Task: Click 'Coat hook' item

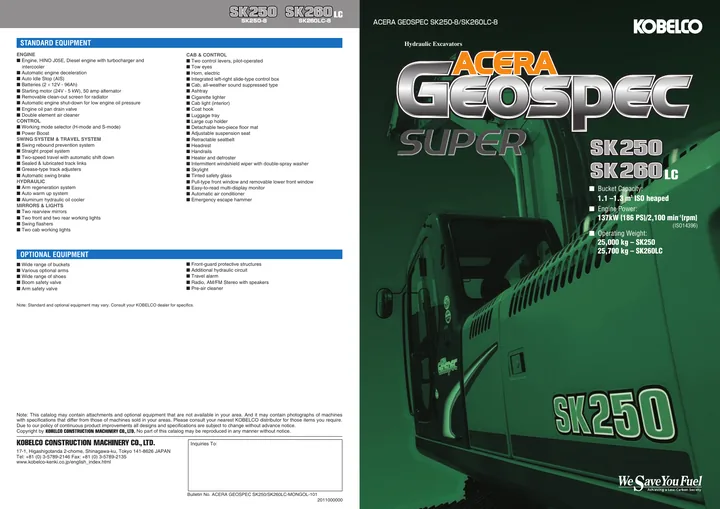Action: [x=202, y=109]
